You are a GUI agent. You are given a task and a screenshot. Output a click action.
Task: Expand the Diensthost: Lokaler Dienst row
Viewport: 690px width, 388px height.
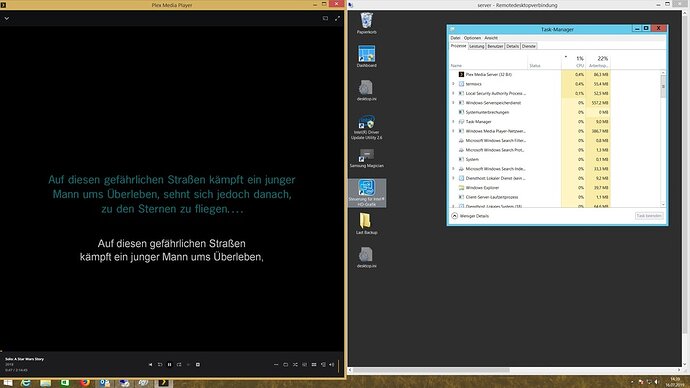pos(453,178)
